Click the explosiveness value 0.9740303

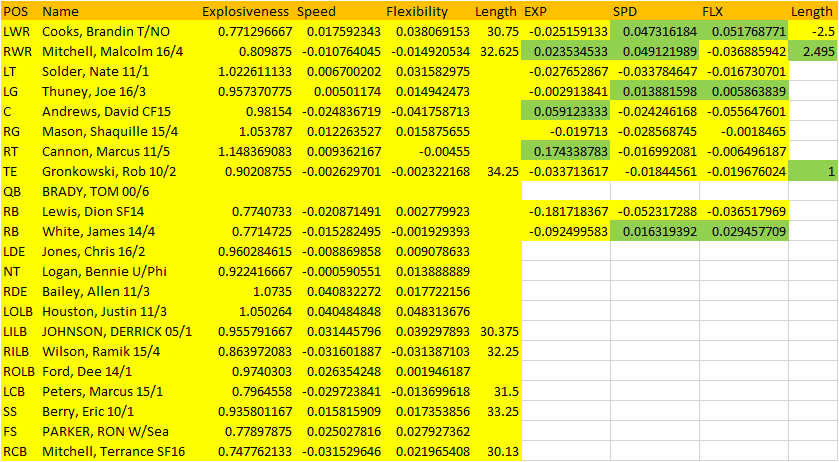tap(262, 372)
